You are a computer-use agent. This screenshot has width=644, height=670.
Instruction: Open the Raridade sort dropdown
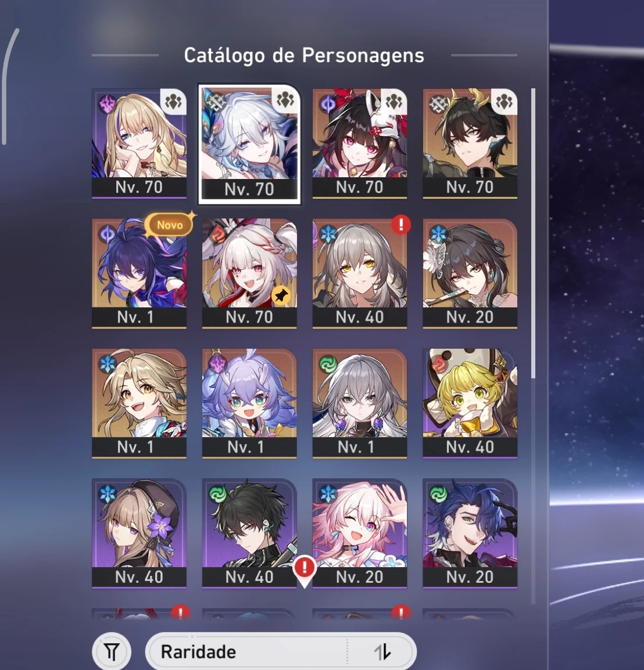click(281, 651)
